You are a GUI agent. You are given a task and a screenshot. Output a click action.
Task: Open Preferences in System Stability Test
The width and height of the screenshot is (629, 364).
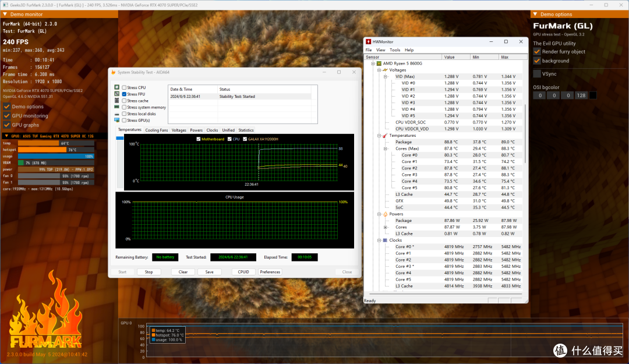[x=270, y=272]
